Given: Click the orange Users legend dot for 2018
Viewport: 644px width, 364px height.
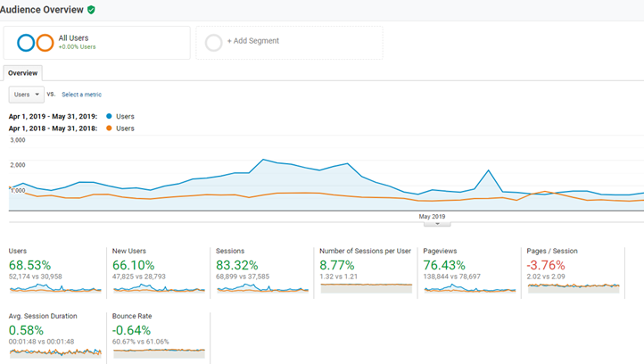Looking at the screenshot, I should pos(109,128).
